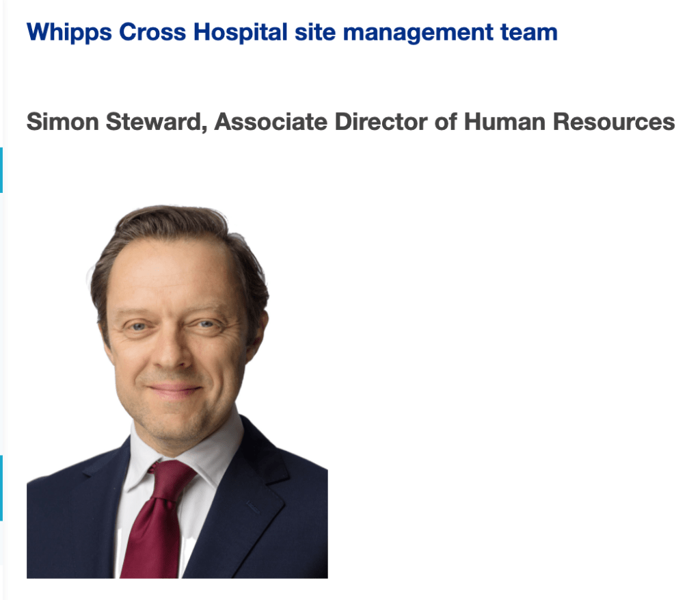Select the lower blue accent bar on left edge
The image size is (700, 600).
pyautogui.click(x=1, y=487)
